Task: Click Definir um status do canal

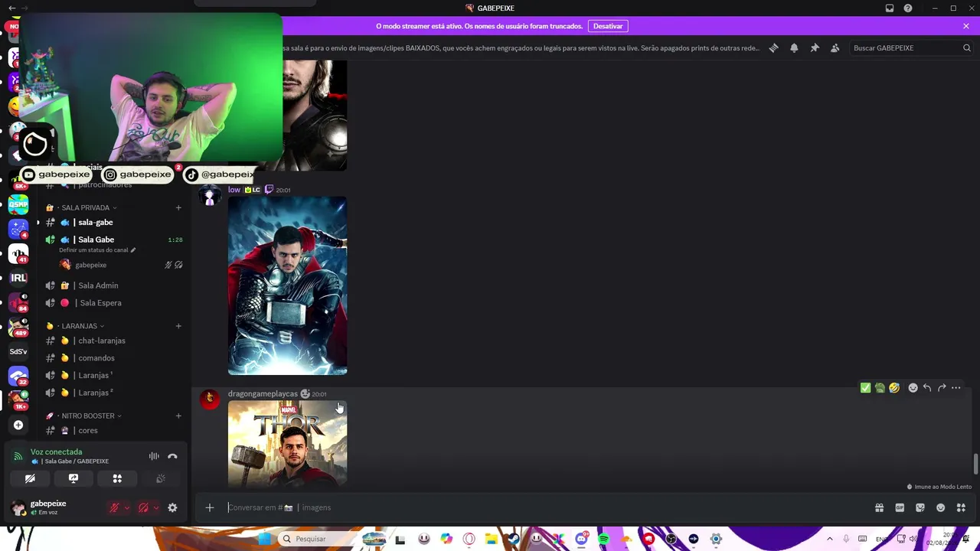Action: click(x=97, y=250)
